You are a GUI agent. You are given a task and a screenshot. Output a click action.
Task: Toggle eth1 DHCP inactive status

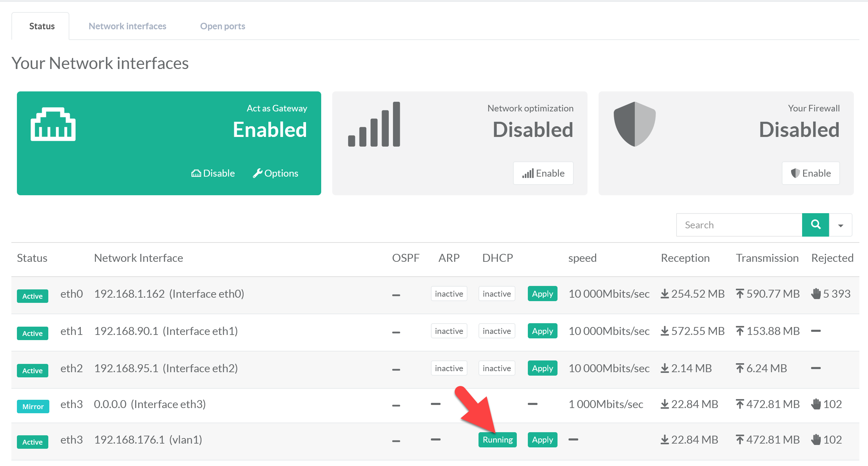pyautogui.click(x=496, y=331)
